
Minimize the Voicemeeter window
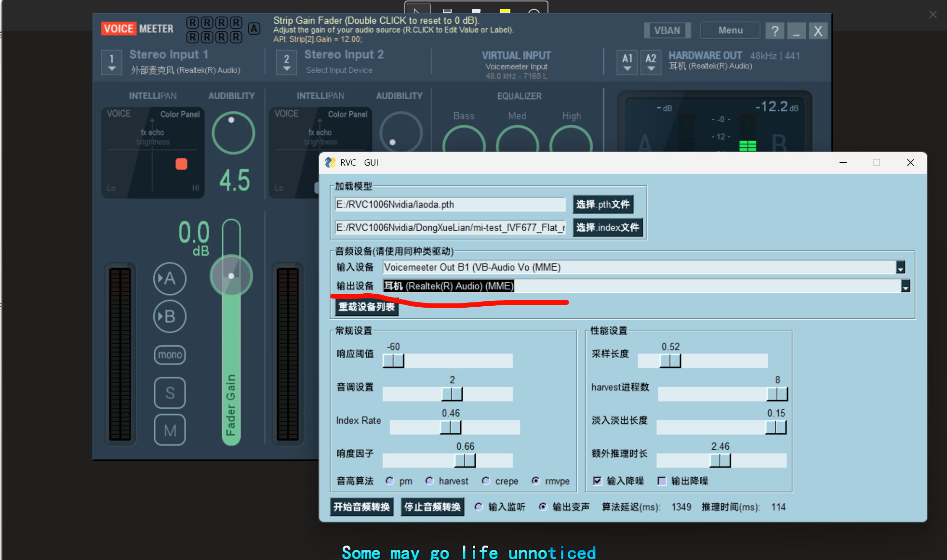click(x=796, y=31)
